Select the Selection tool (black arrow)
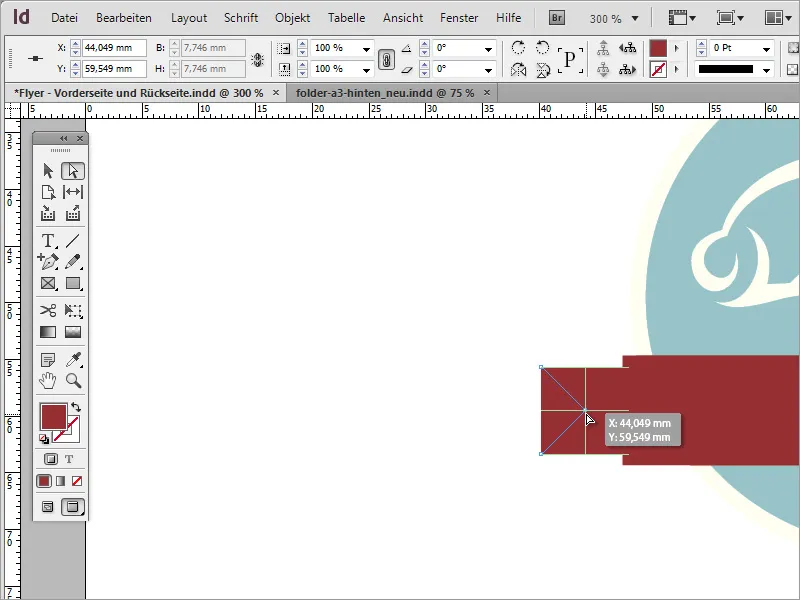Image resolution: width=800 pixels, height=600 pixels. [48, 170]
